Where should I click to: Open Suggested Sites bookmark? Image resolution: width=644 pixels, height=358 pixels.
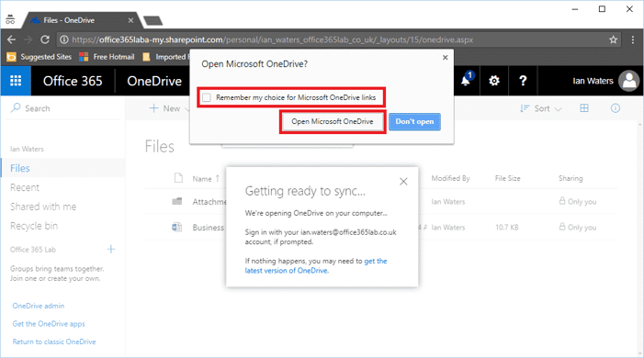(x=39, y=57)
